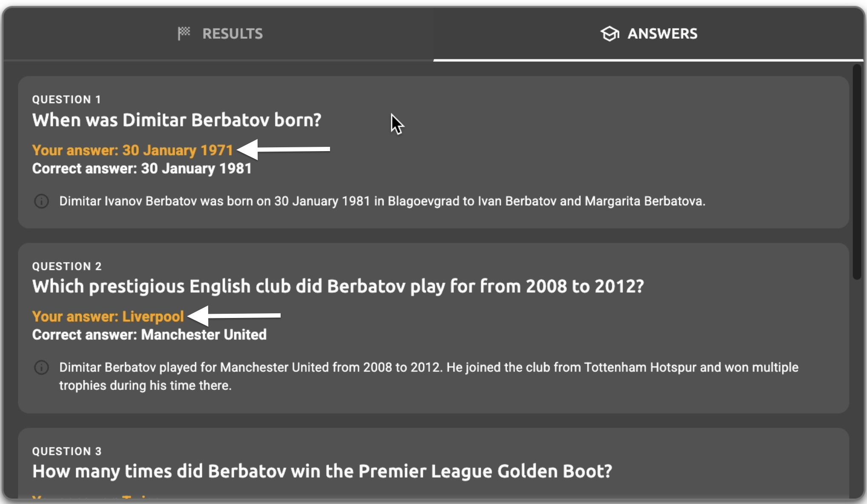This screenshot has height=504, width=867.
Task: Click the "Your answer: Liverpool" text
Action: [108, 316]
